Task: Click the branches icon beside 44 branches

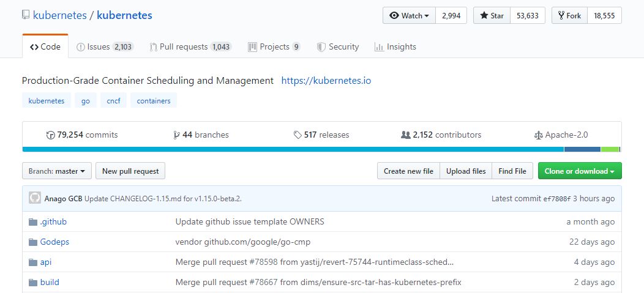Action: [176, 135]
